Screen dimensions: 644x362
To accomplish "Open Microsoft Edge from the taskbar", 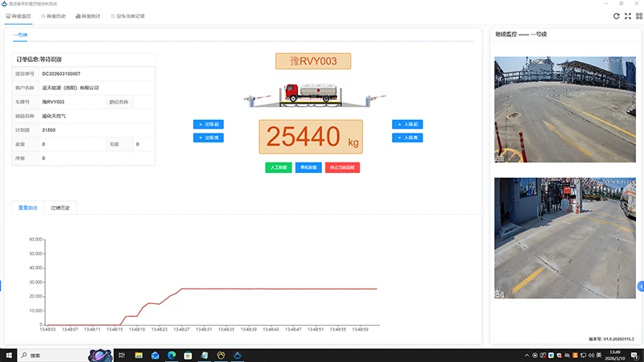I will click(171, 356).
